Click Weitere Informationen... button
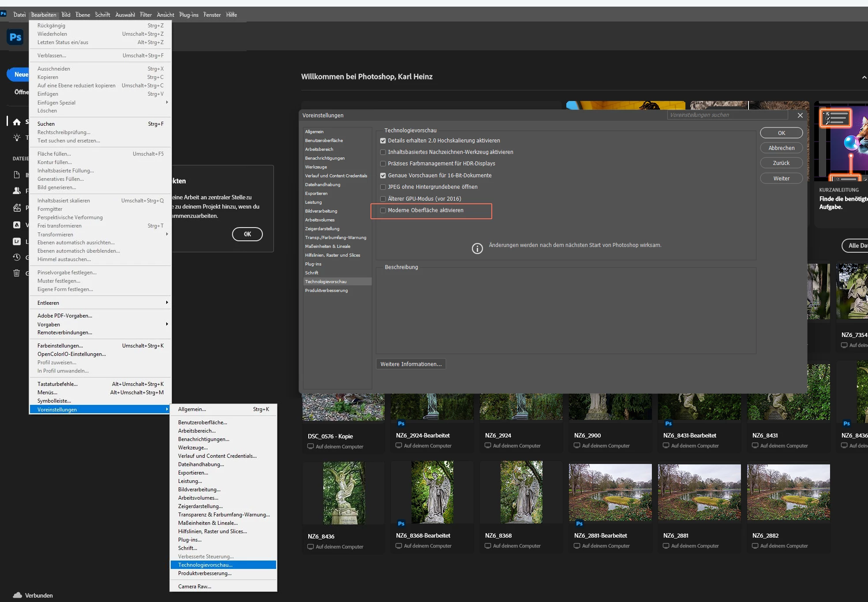 411,364
